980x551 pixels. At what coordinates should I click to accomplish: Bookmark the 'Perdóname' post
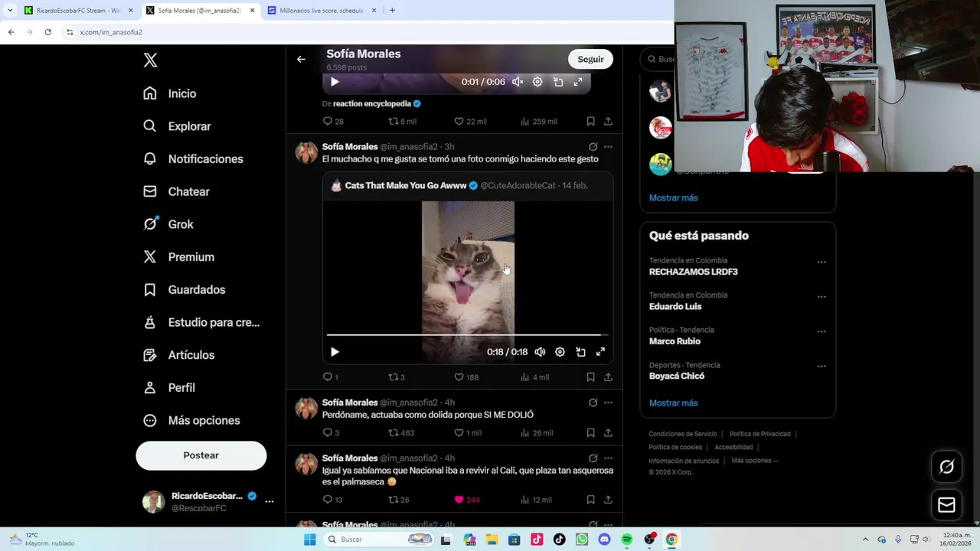590,433
